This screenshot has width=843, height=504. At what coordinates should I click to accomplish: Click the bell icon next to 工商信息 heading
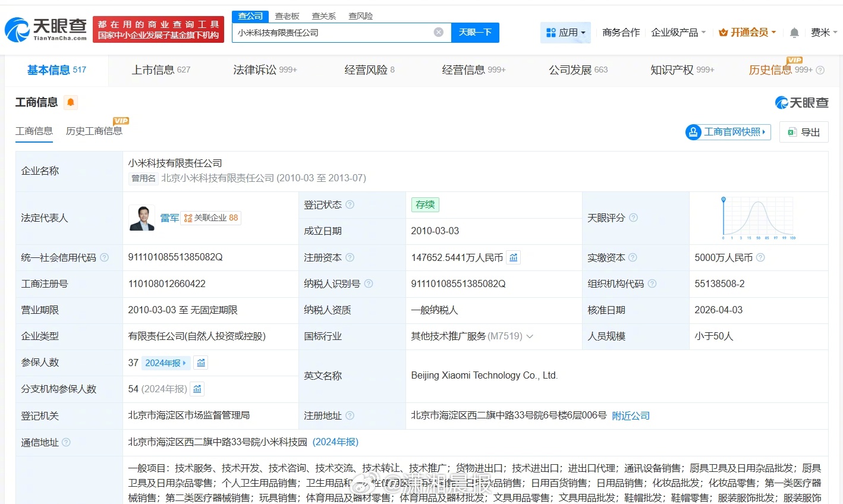pyautogui.click(x=71, y=102)
